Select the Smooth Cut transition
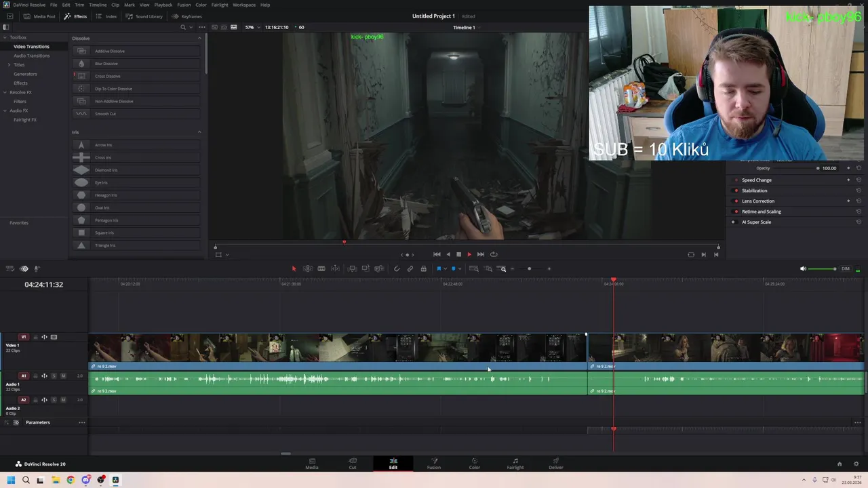Screen dimensions: 868x488 [x=136, y=114]
